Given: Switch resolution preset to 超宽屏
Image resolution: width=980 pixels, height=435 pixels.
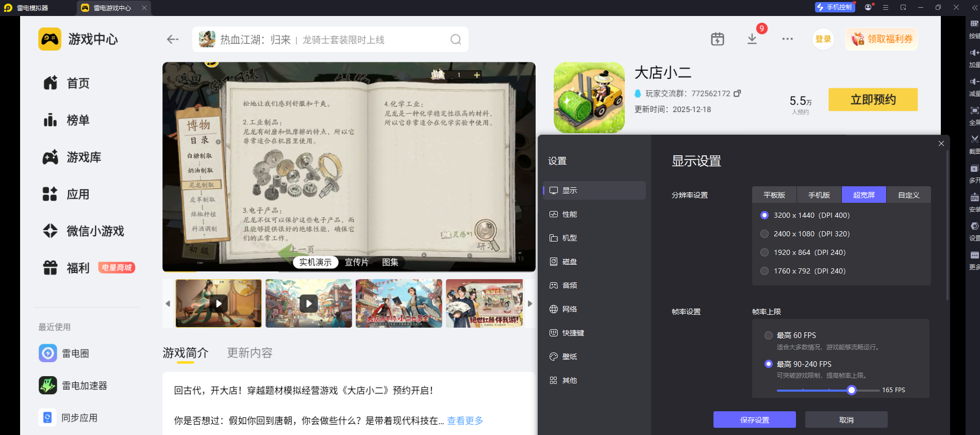Looking at the screenshot, I should tap(864, 195).
